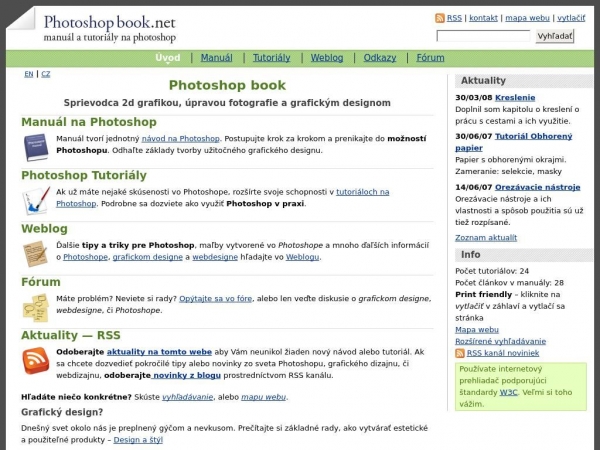This screenshot has height=450, width=600.
Task: Open the Tutoriály navigation item
Action: 271,58
